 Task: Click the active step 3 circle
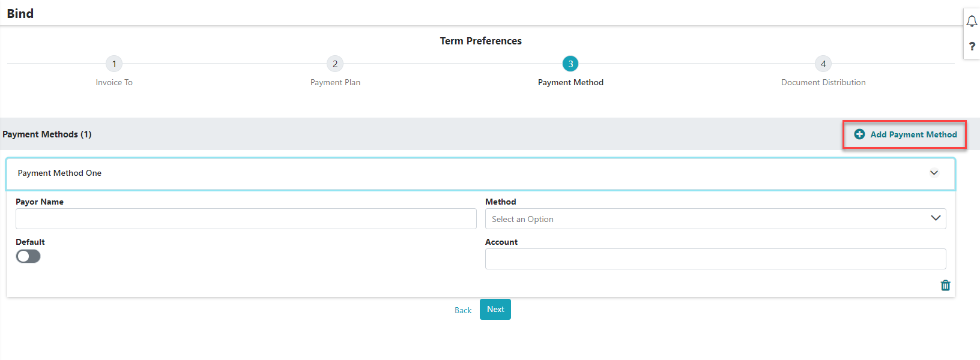[x=570, y=64]
